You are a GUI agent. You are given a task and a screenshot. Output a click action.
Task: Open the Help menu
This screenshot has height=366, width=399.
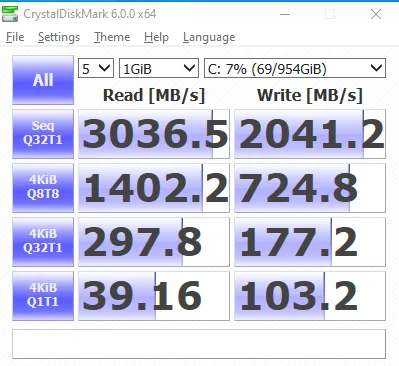click(156, 37)
